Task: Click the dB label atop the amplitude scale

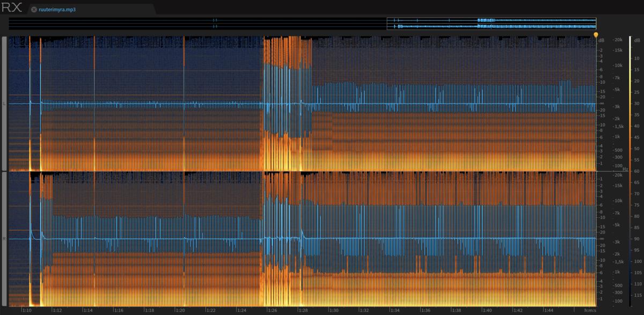Action: coord(601,40)
